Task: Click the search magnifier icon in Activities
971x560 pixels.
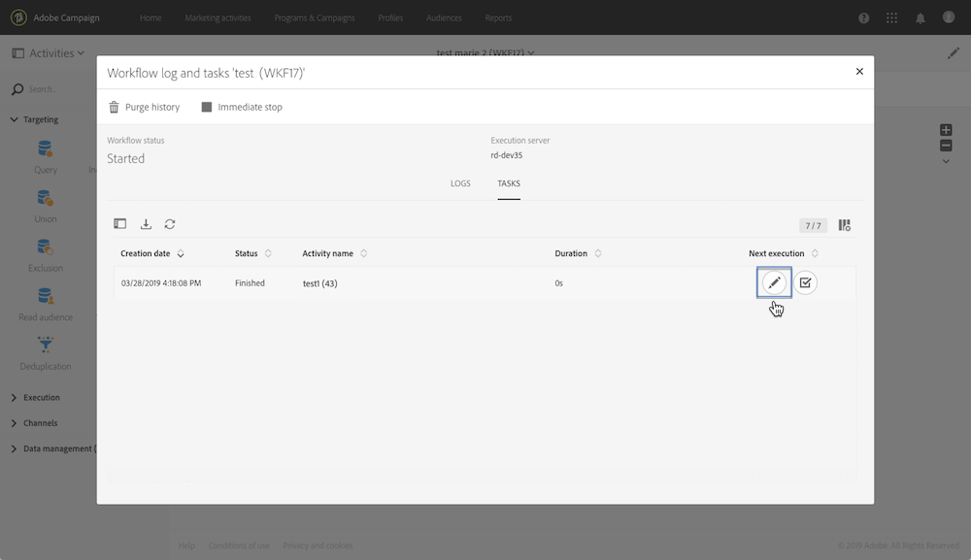Action: [17, 89]
